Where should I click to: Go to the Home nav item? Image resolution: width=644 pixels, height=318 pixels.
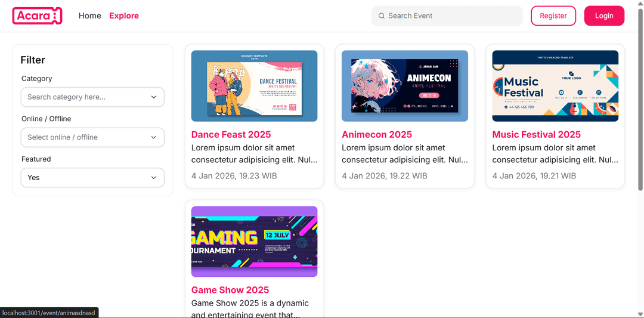point(90,16)
